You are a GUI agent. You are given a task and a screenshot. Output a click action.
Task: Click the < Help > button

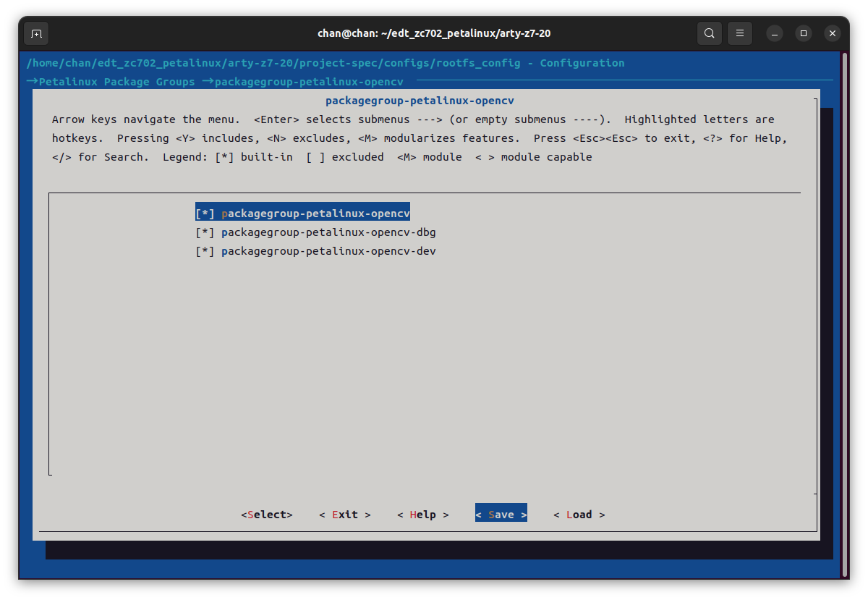coord(423,515)
